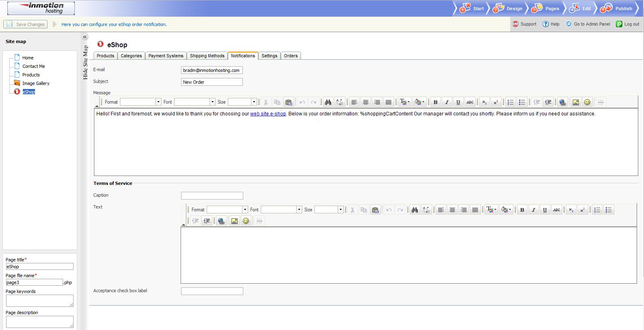Viewport: 644px width, 330px height.
Task: Toggle Underline in the Terms of Service toolbar
Action: click(545, 210)
